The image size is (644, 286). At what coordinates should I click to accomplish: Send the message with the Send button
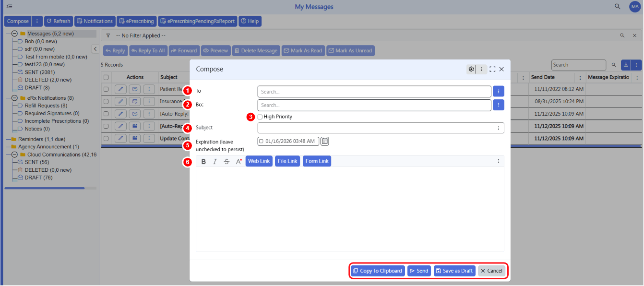419,271
